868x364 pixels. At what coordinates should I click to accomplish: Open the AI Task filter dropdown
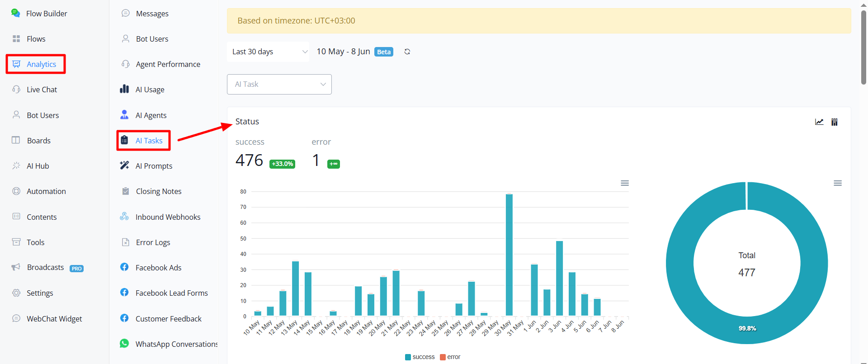[279, 84]
